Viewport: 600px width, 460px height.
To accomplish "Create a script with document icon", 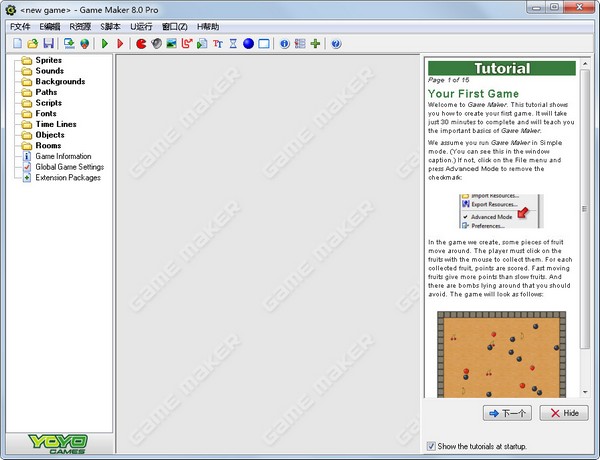I will point(202,44).
